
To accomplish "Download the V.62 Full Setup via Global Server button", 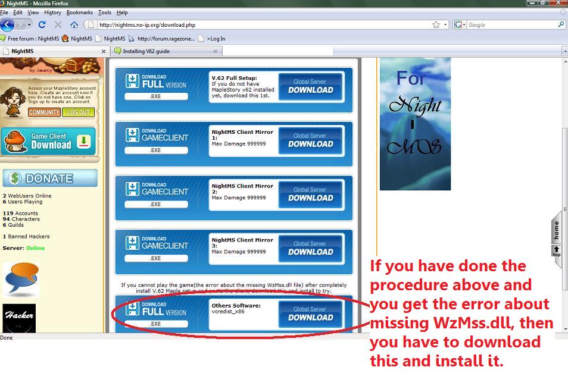I will (310, 86).
